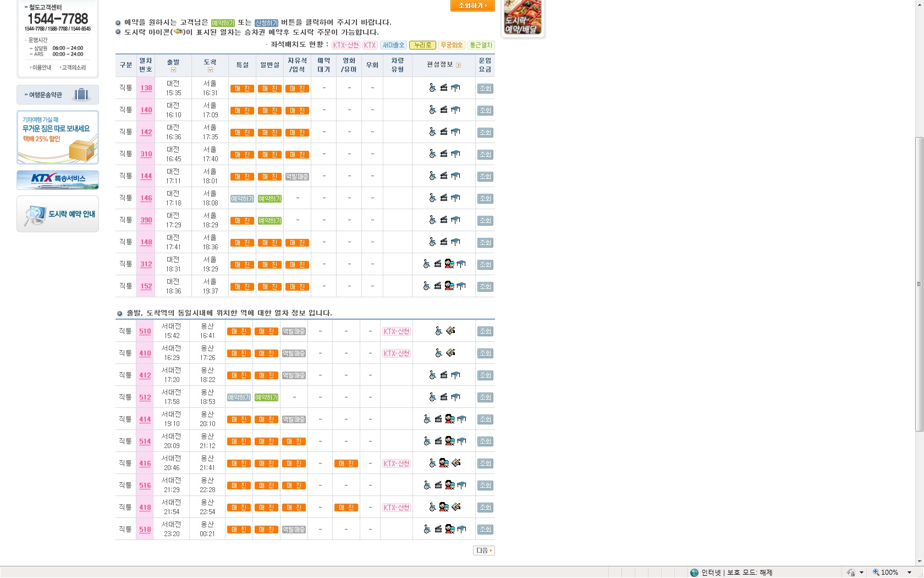The height and width of the screenshot is (578, 924).
Task: Click the table seat icon for train 140
Action: 455,110
